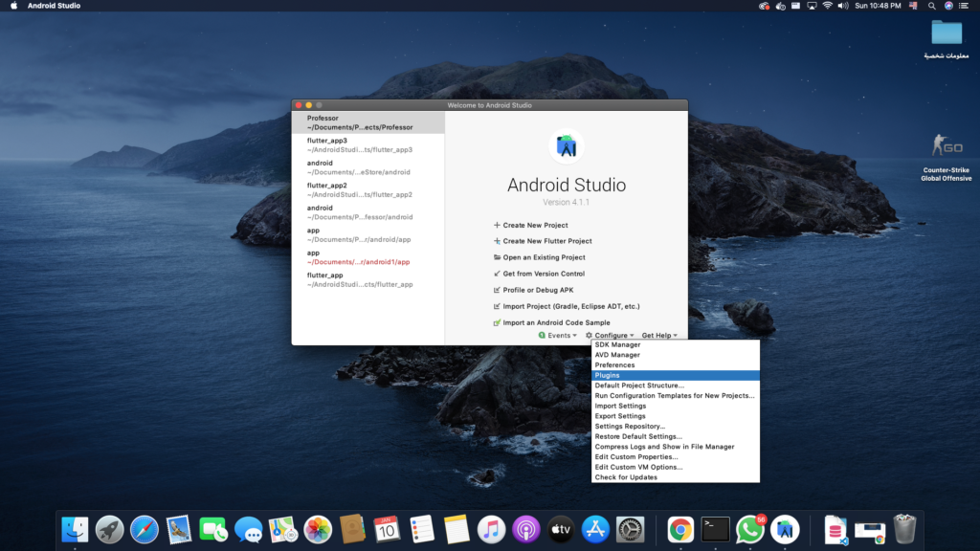
Task: Choose Restore Default Settings entry
Action: click(x=675, y=436)
